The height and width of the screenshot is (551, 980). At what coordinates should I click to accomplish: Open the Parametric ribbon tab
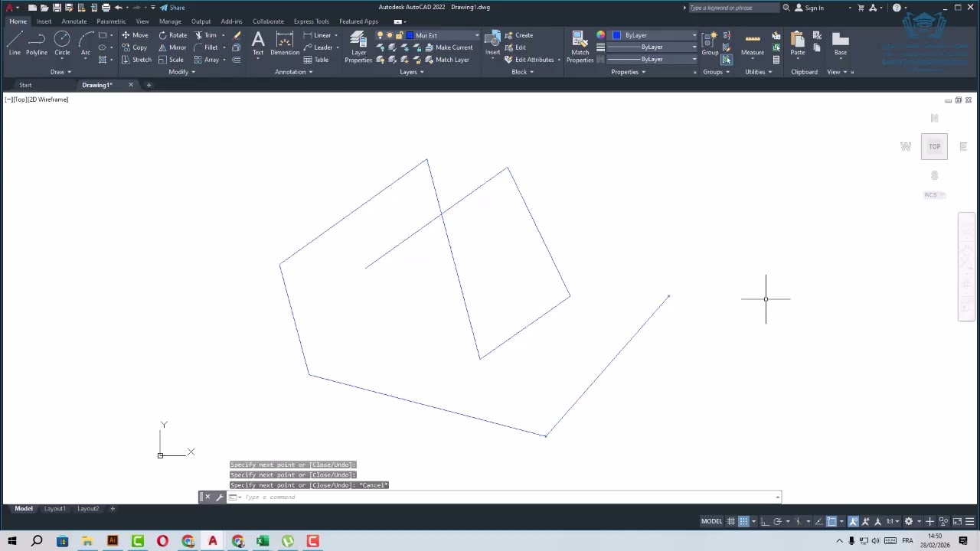click(x=111, y=21)
